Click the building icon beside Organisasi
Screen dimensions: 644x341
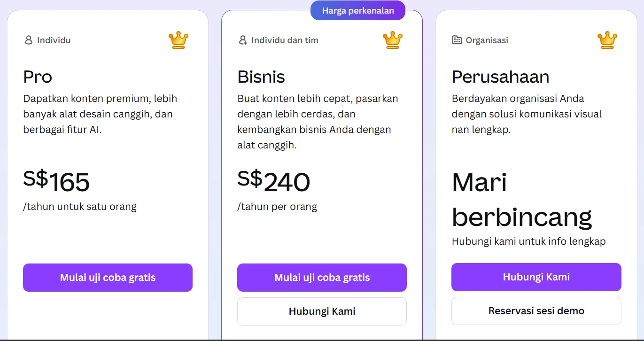pyautogui.click(x=457, y=40)
